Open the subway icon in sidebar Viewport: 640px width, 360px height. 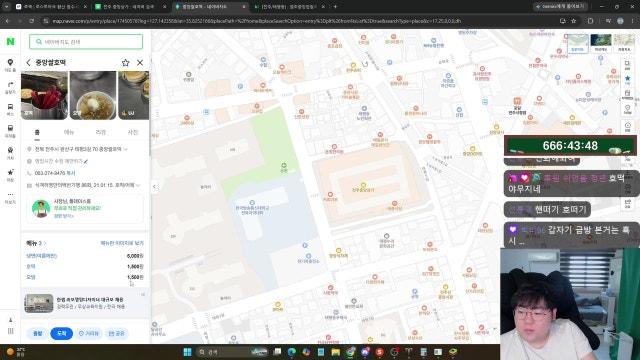(10, 131)
